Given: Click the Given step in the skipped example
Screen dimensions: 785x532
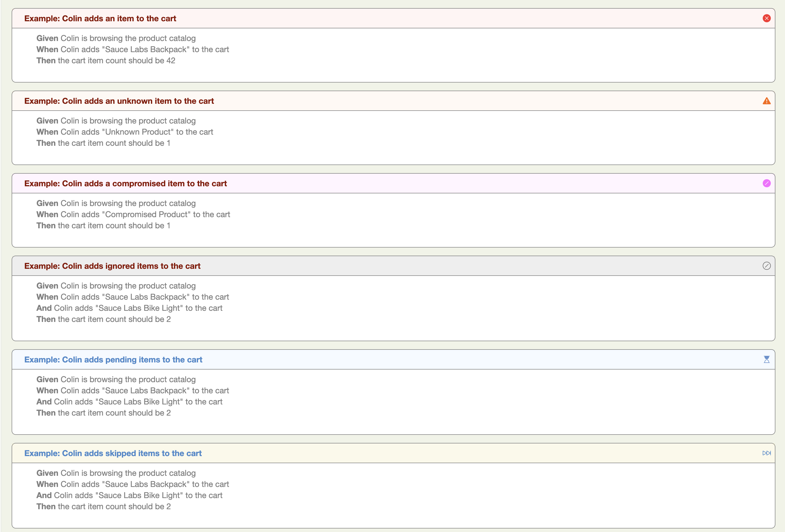Looking at the screenshot, I should click(116, 473).
